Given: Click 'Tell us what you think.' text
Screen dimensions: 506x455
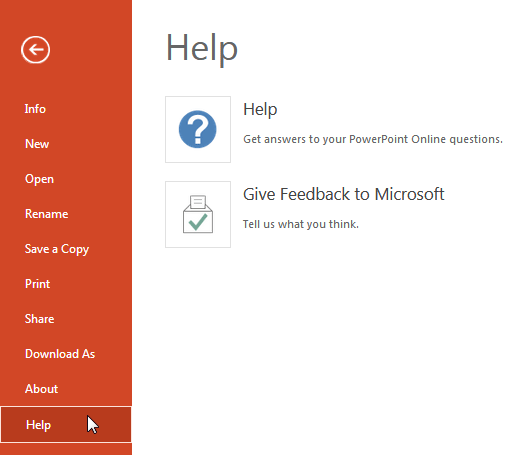Looking at the screenshot, I should coord(301,224).
